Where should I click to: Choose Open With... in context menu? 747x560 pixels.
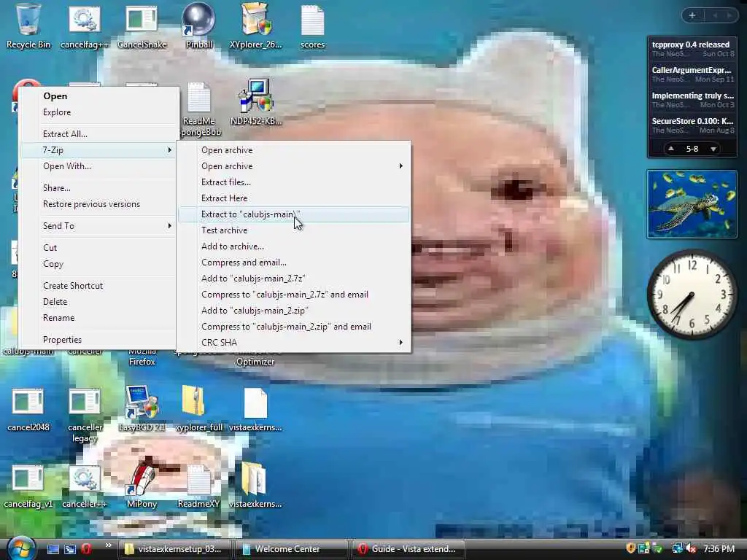pos(98,166)
